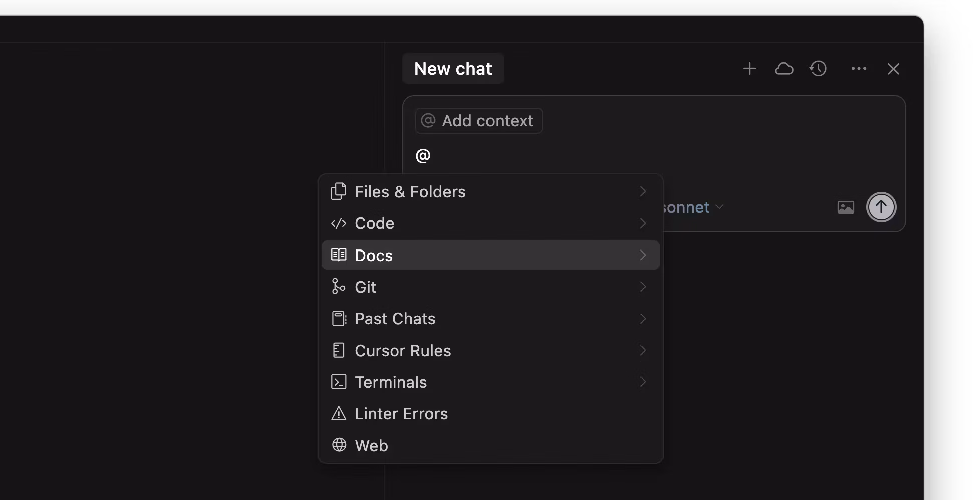Open the cloud icon in chat header

[x=784, y=69]
